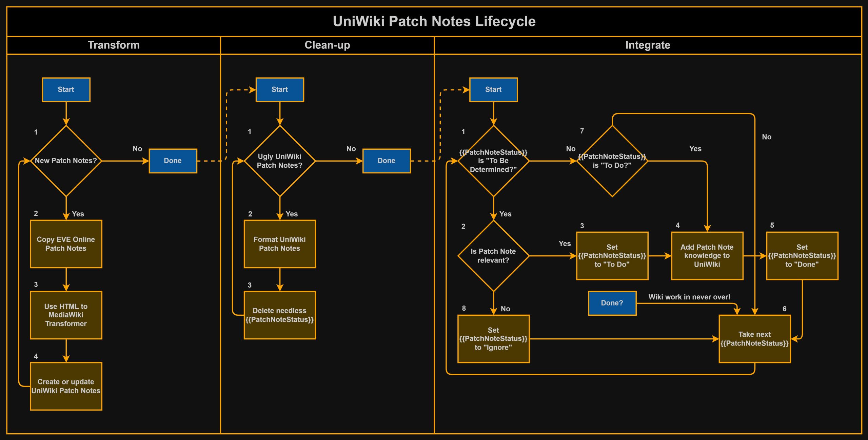The height and width of the screenshot is (440, 868).
Task: Select 'Copy EVE Online Patch Notes' step
Action: point(66,244)
